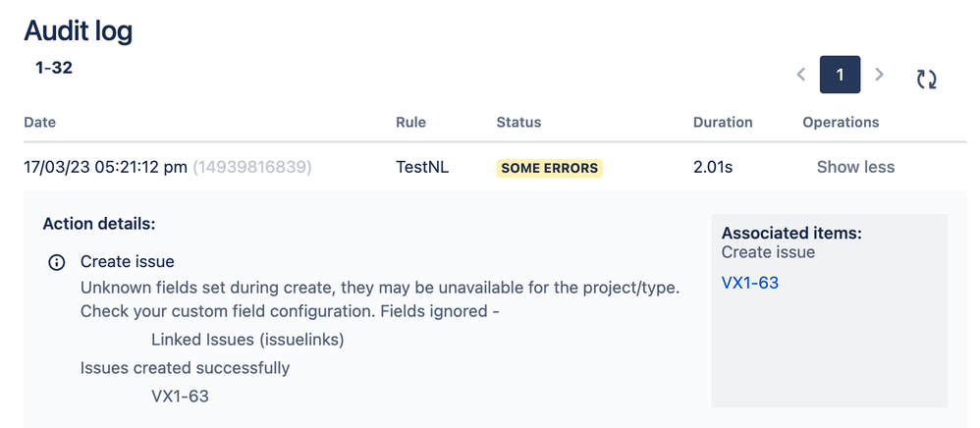The height and width of the screenshot is (428, 980).
Task: Click the 17/03/23 05:21:12 pm log entry date
Action: (x=106, y=167)
